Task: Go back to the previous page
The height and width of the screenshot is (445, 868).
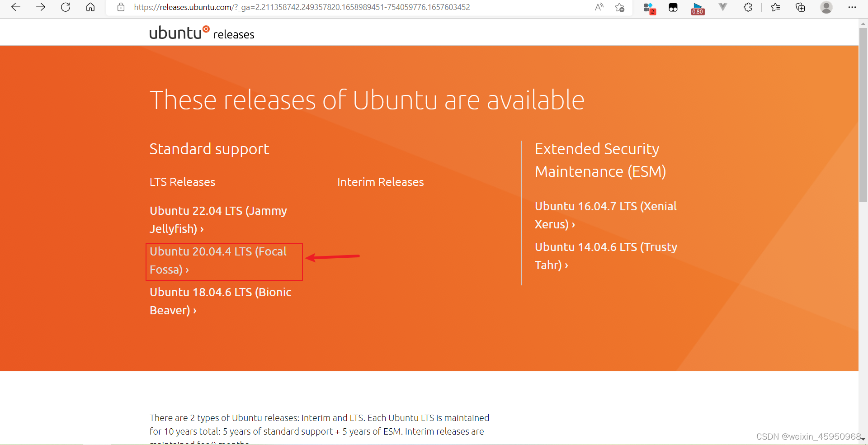Action: (x=16, y=7)
